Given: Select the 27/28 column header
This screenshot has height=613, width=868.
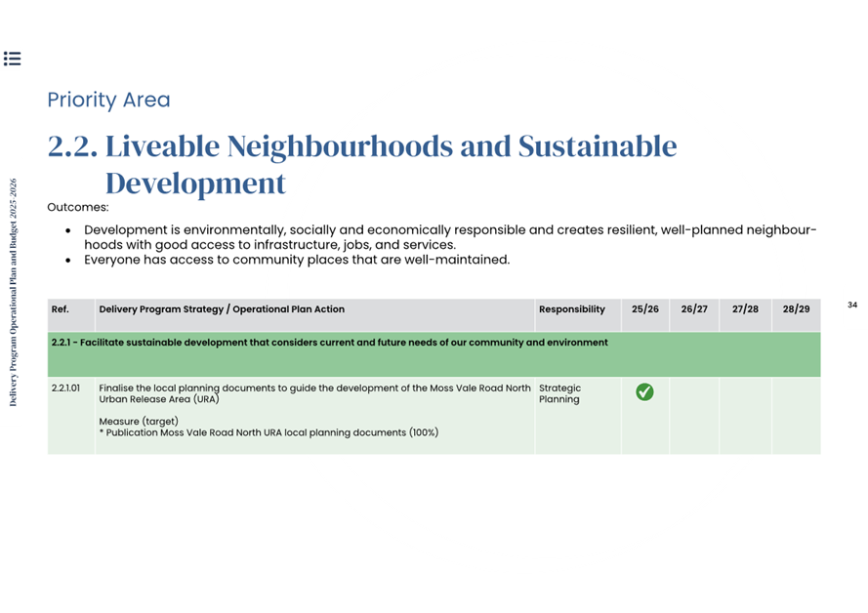Looking at the screenshot, I should [745, 309].
